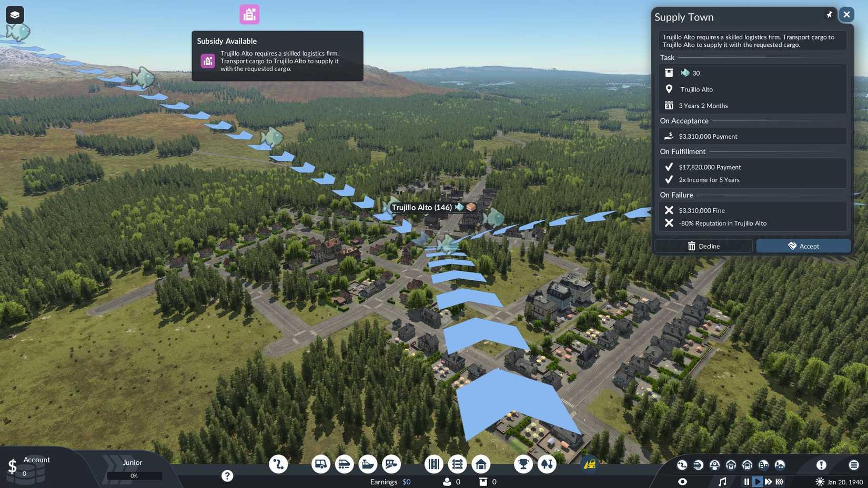868x488 pixels.
Task: Open the map layers button
Action: coord(15,15)
